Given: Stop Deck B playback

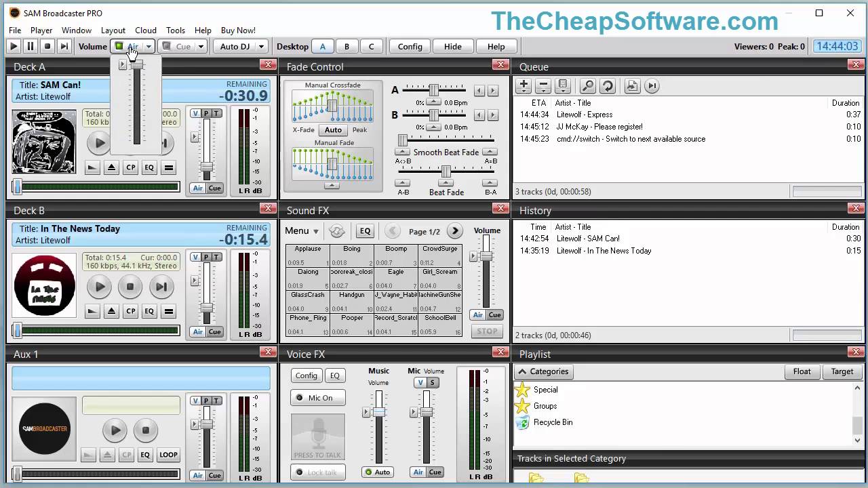Looking at the screenshot, I should (130, 287).
